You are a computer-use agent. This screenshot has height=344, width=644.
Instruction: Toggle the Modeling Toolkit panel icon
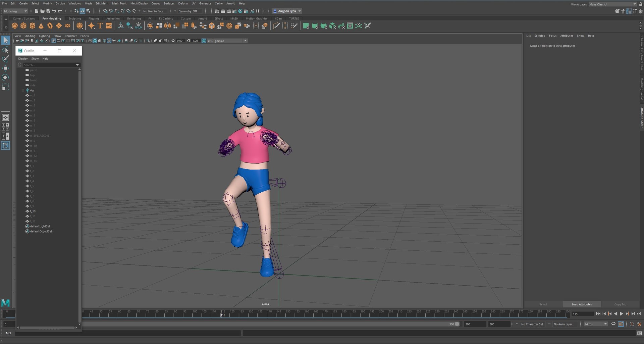pyautogui.click(x=617, y=11)
